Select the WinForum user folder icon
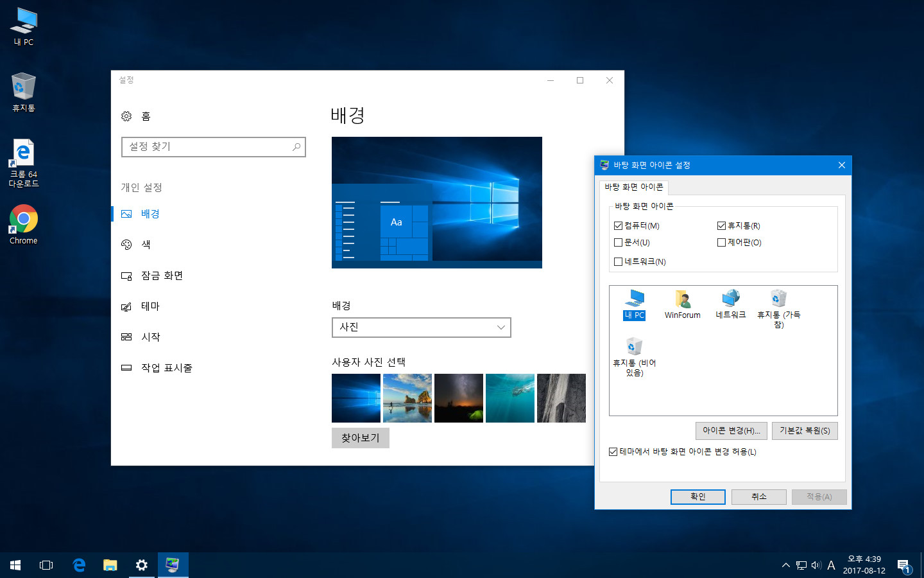Viewport: 924px width, 578px height. 683,304
